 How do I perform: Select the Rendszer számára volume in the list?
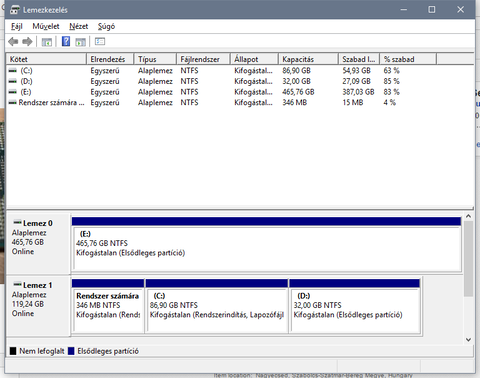51,103
